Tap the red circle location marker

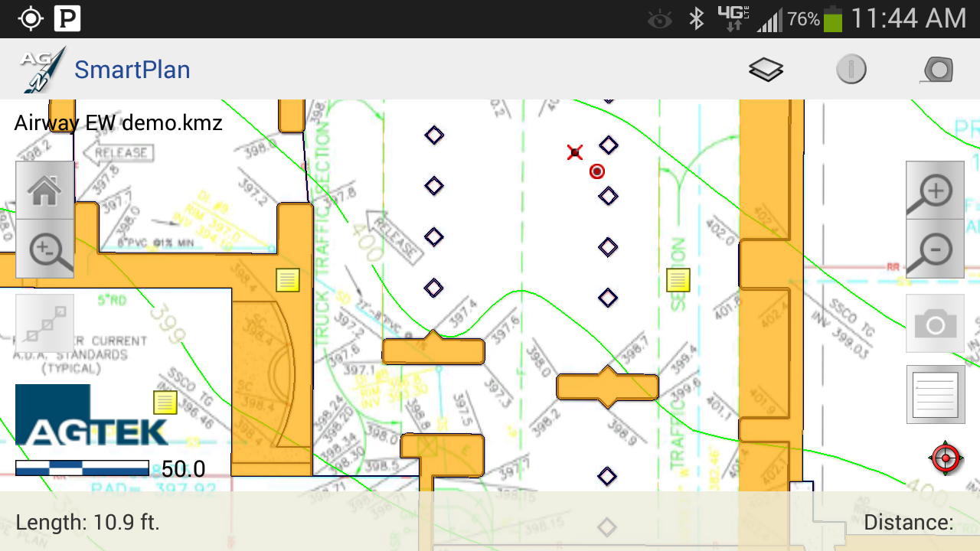coord(597,171)
